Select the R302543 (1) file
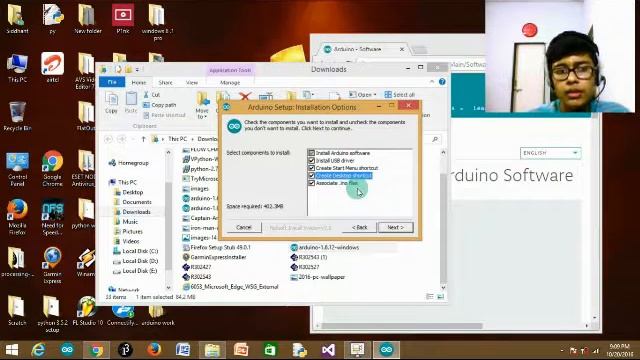 (309, 257)
